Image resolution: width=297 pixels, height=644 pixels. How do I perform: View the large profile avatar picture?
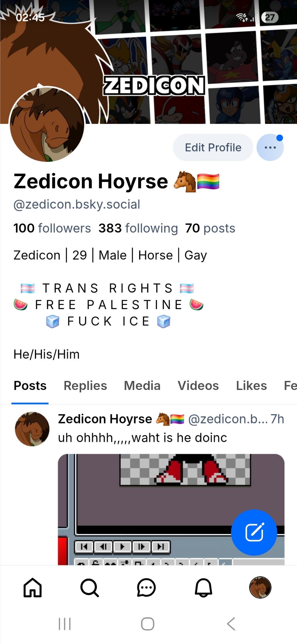[47, 124]
